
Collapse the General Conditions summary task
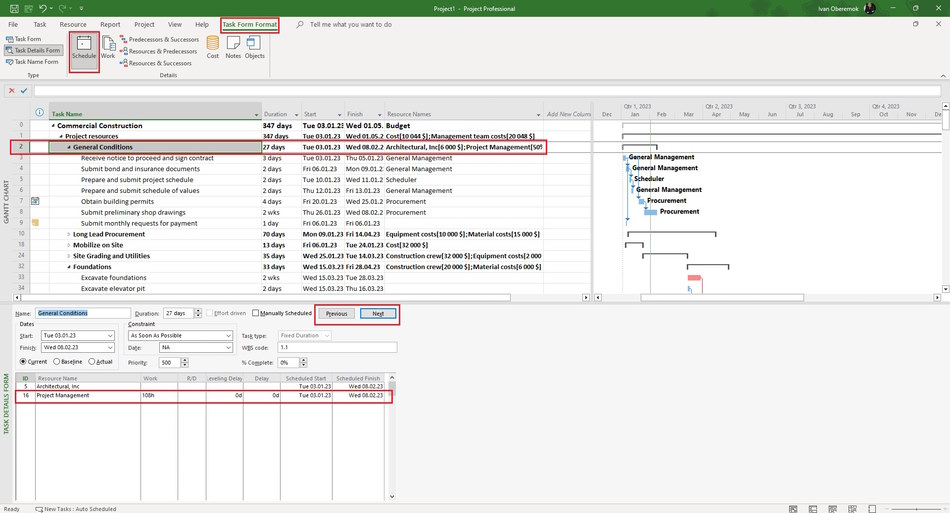click(69, 147)
